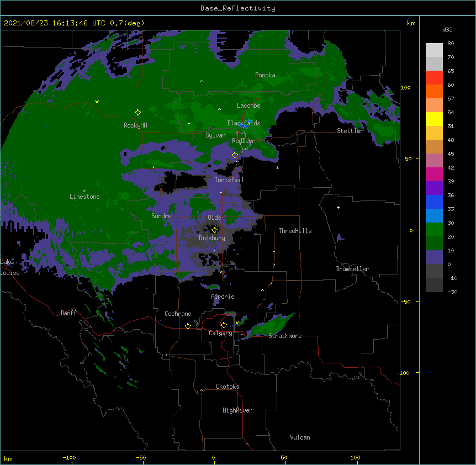Select the Cochrane label

178,314
